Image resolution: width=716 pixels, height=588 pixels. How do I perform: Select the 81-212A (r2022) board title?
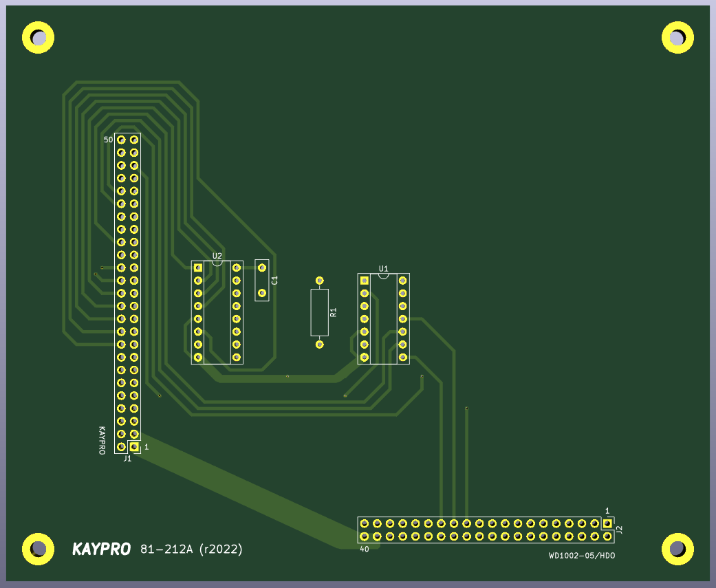coord(193,549)
